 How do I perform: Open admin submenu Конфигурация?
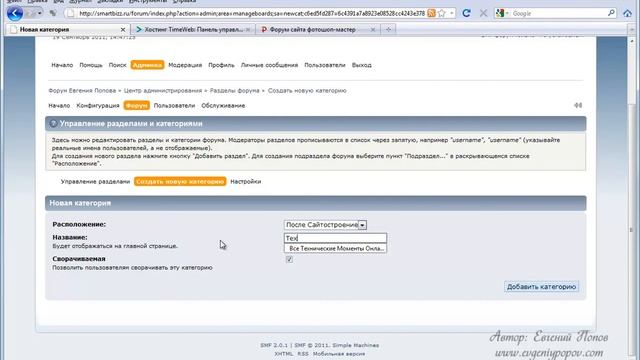(98, 105)
